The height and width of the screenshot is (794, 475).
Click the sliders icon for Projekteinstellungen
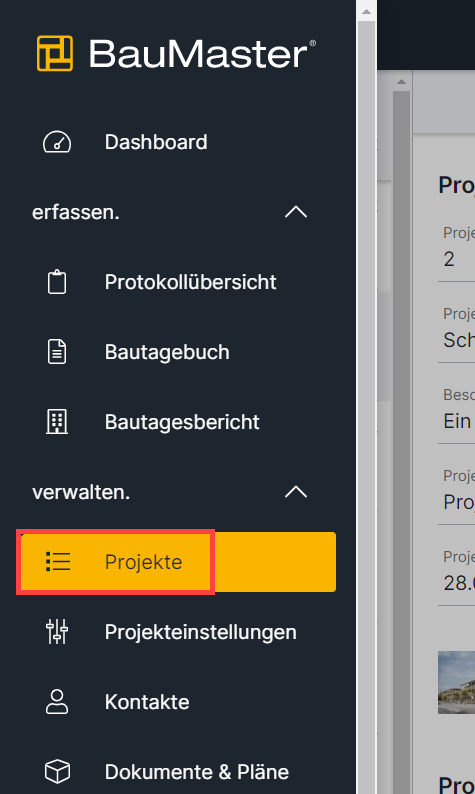click(57, 632)
